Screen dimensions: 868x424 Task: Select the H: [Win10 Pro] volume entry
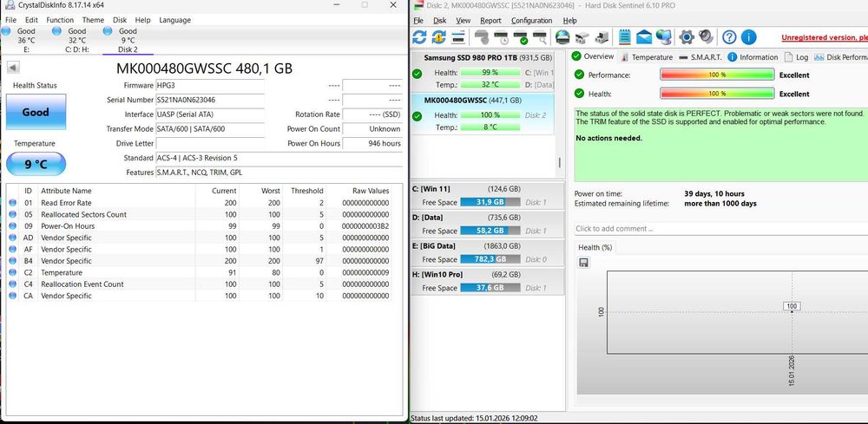(x=488, y=282)
